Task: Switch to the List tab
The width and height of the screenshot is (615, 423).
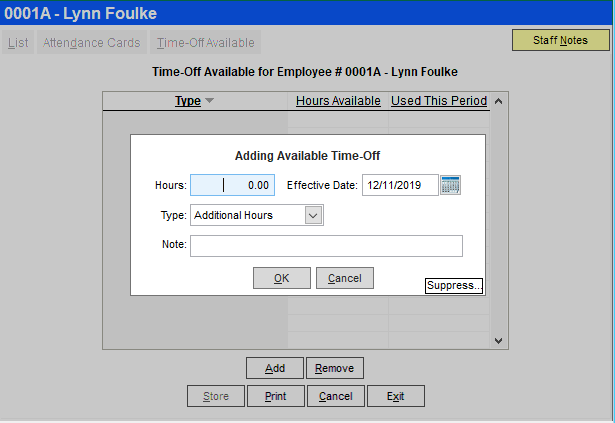Action: [18, 43]
